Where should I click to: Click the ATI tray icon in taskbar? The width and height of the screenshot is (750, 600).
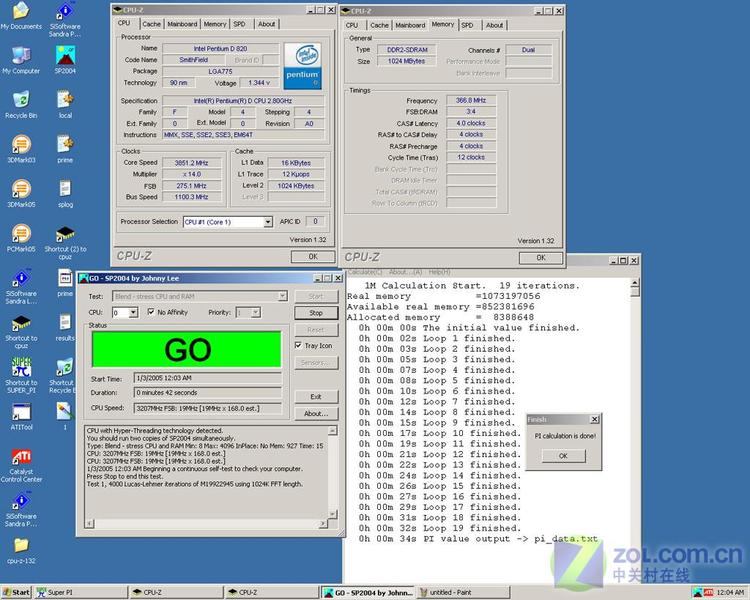coord(708,592)
